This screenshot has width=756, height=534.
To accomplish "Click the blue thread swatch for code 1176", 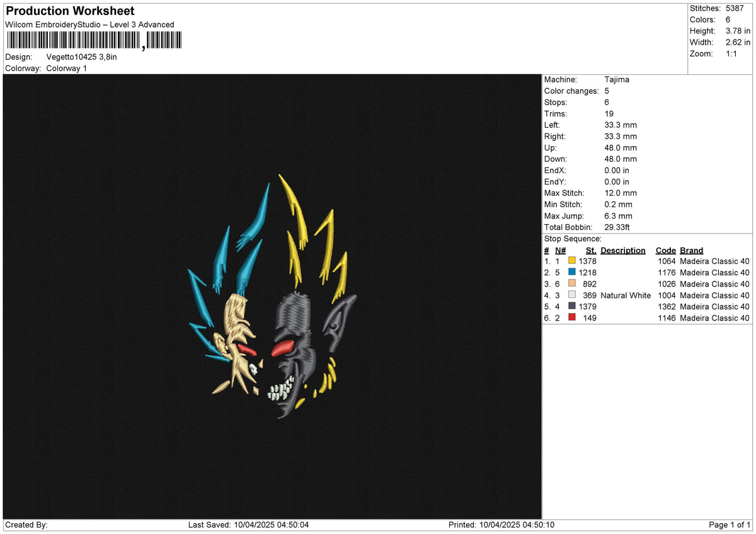I will coord(572,273).
